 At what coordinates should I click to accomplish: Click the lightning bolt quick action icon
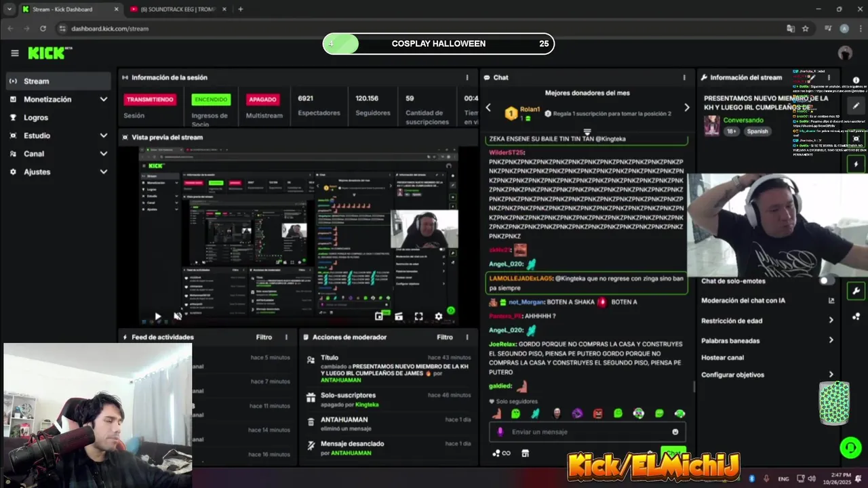856,164
